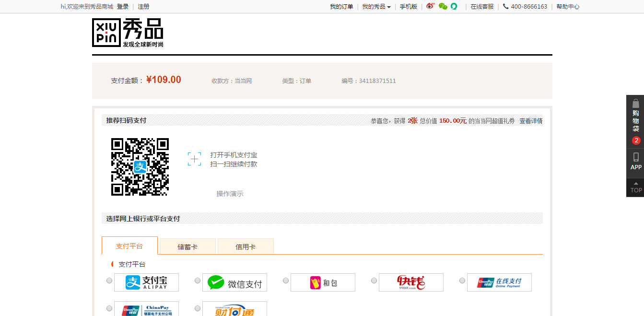Open 我的订单 in the top bar
The image size is (644, 316).
click(x=341, y=7)
